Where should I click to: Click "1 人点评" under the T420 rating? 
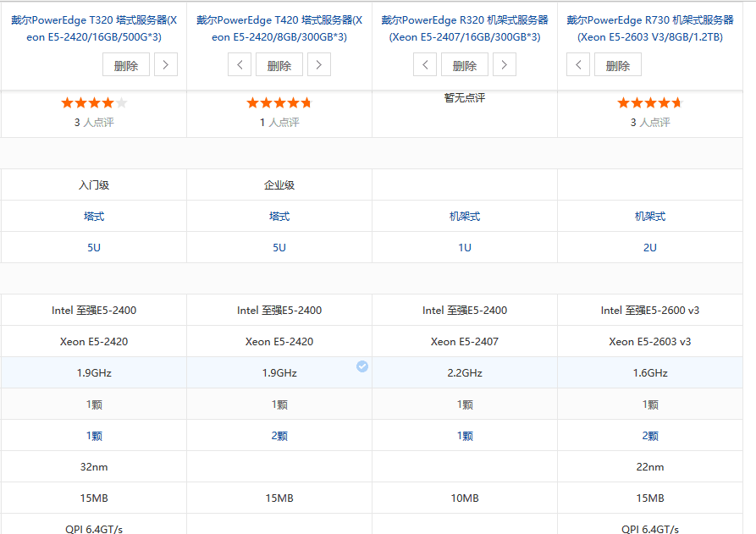click(279, 123)
